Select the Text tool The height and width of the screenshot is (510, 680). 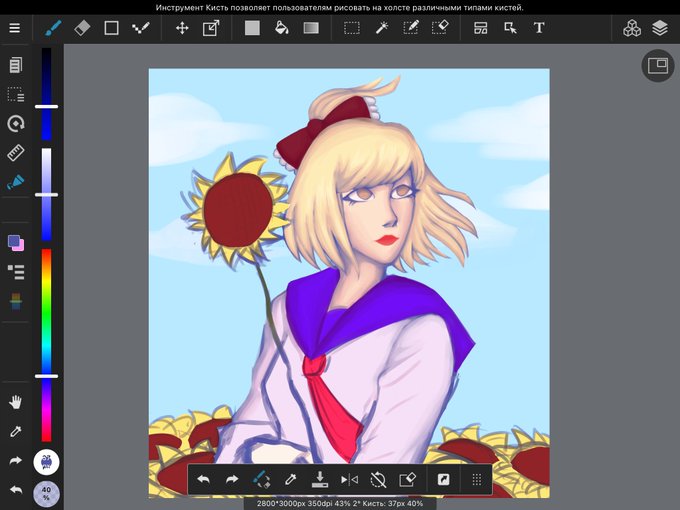[539, 28]
